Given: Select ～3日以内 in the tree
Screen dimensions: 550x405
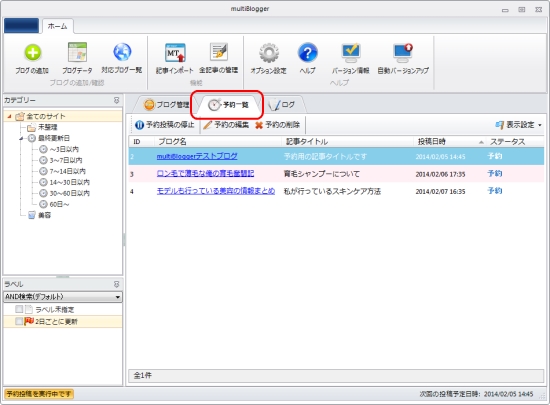Looking at the screenshot, I should coord(64,149).
